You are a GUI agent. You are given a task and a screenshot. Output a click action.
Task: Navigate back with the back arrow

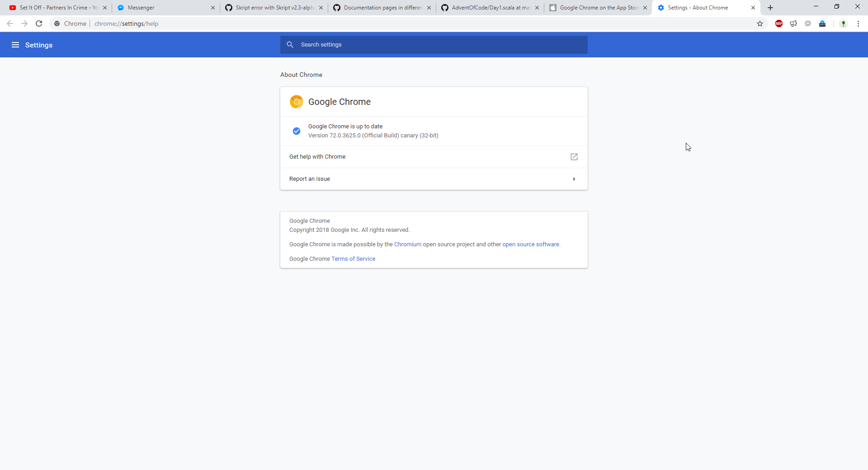(x=9, y=23)
